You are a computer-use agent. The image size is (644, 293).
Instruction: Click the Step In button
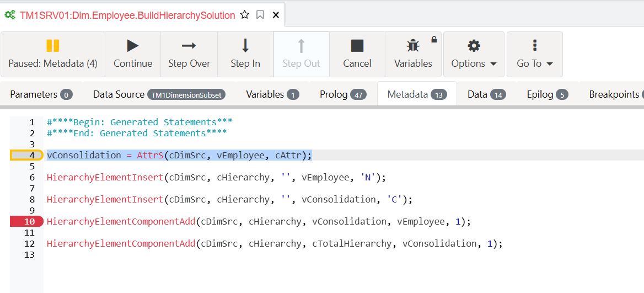point(245,54)
